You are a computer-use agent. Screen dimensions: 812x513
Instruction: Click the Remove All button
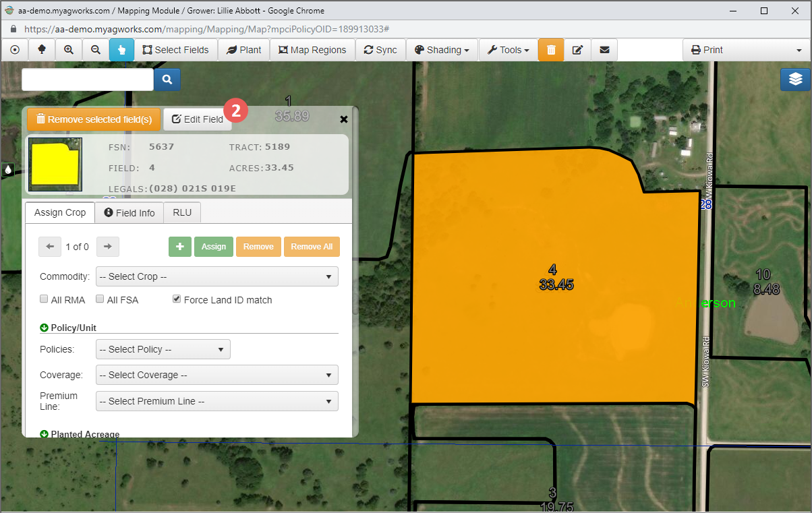tap(312, 247)
